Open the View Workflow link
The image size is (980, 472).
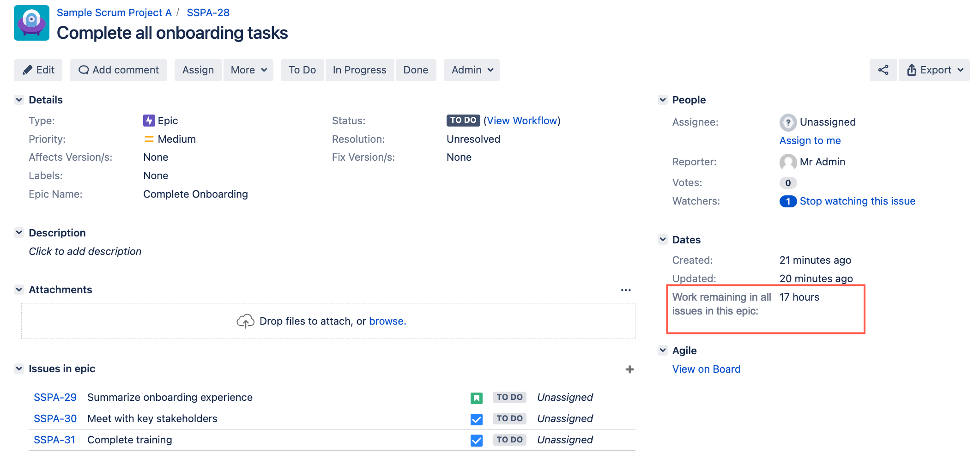pos(522,121)
